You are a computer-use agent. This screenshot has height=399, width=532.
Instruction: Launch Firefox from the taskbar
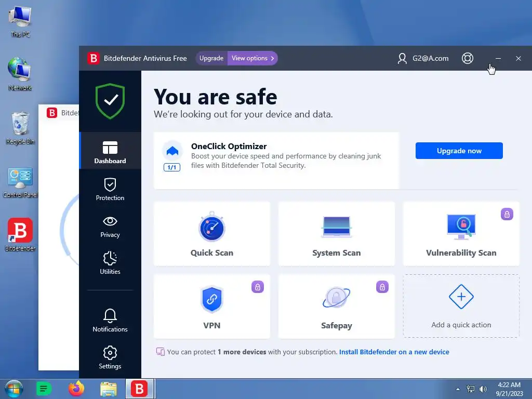(76, 389)
